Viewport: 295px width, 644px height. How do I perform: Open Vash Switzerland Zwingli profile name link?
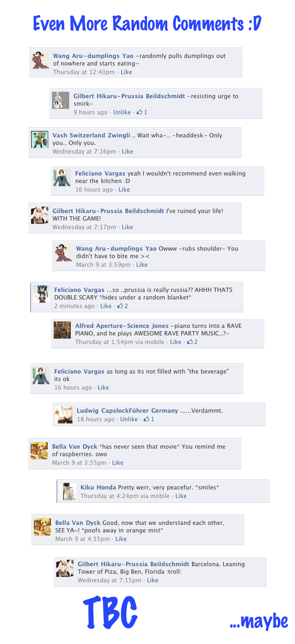91,135
